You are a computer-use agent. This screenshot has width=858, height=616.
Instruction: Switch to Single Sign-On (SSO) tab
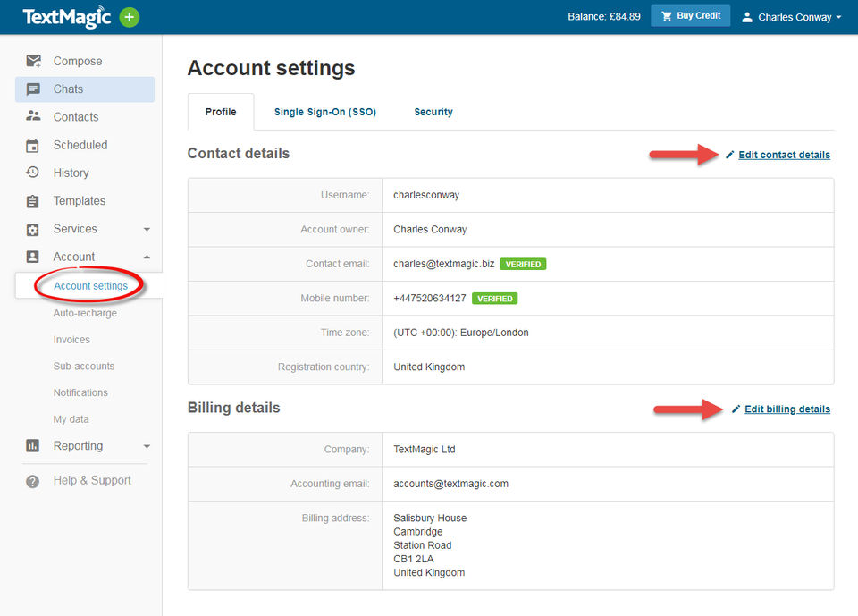pos(325,112)
